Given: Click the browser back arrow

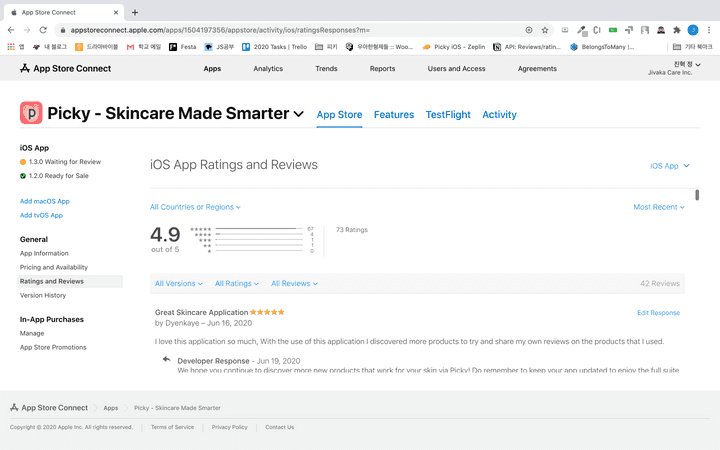Looking at the screenshot, I should [11, 30].
